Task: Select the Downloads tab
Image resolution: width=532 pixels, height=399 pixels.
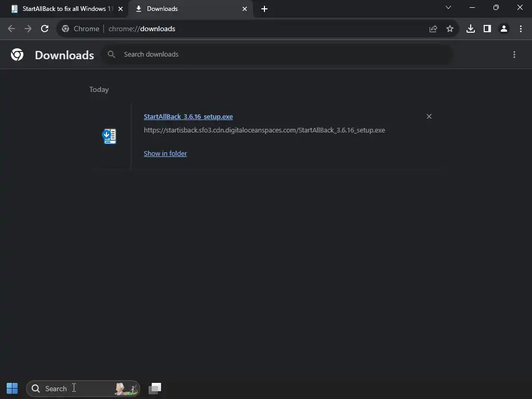Action: click(x=190, y=9)
